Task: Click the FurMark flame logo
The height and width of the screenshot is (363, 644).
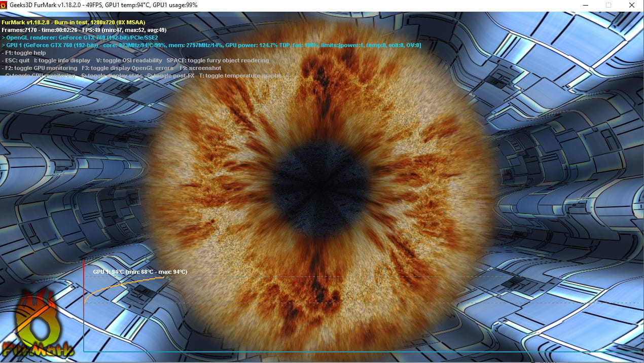Action: [x=37, y=323]
